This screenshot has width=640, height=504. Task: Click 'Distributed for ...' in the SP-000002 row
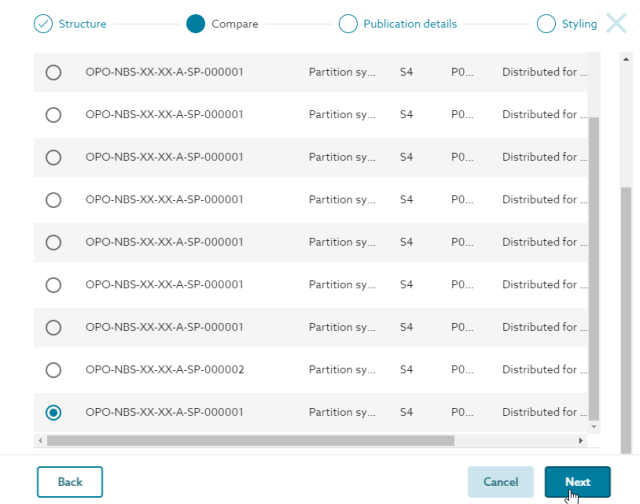point(544,369)
